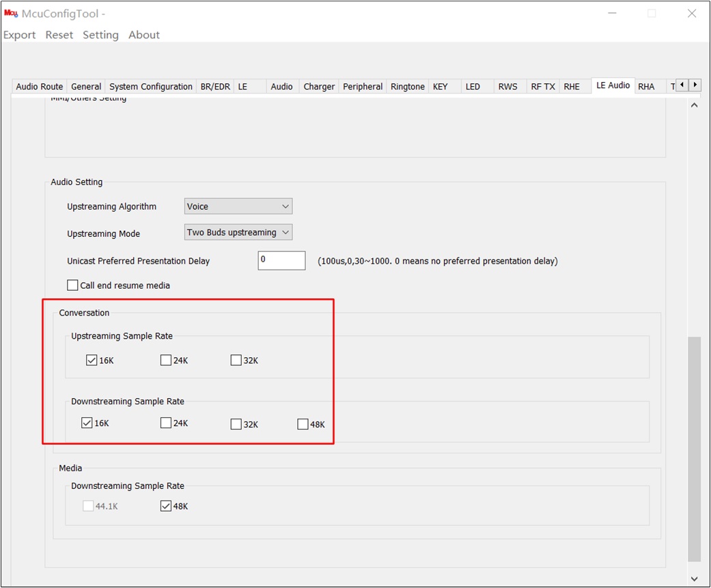Click the tab strip scroll-right arrow
The height and width of the screenshot is (588, 711).
pos(695,85)
